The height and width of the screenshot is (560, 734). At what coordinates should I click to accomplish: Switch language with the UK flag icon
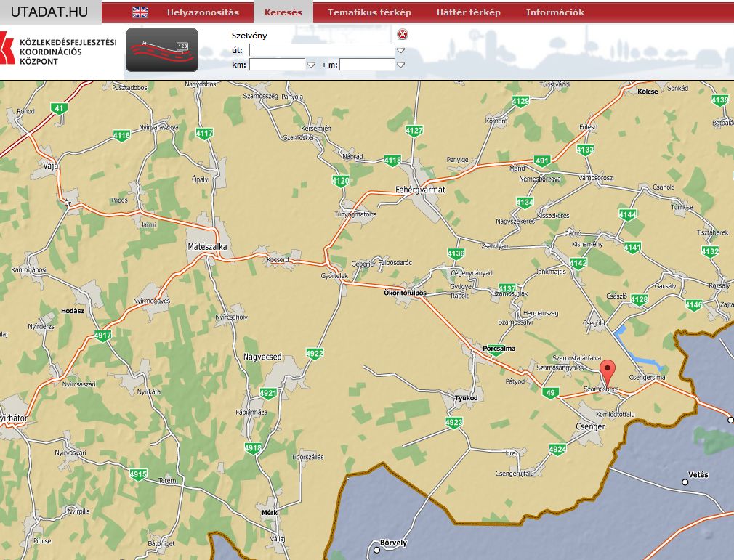click(140, 12)
